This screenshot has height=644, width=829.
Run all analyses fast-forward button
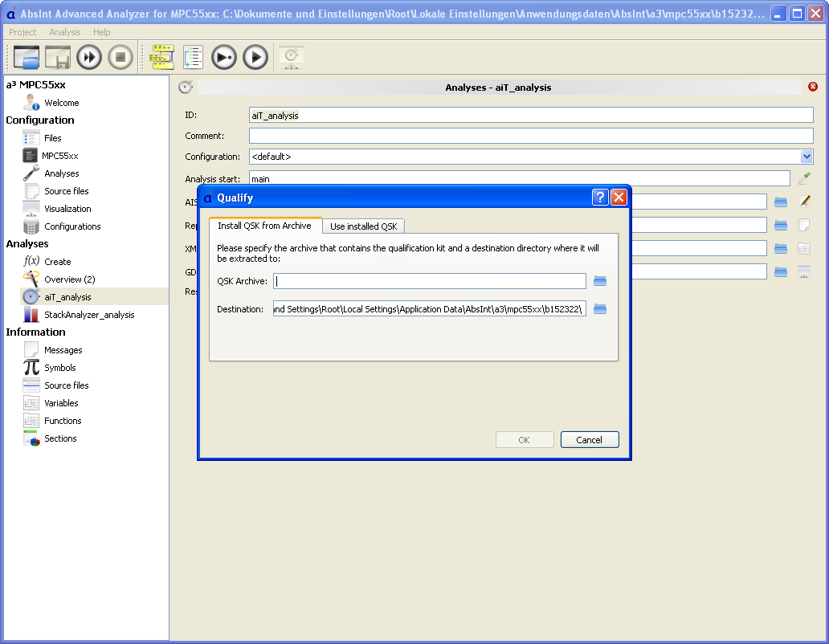pos(89,57)
